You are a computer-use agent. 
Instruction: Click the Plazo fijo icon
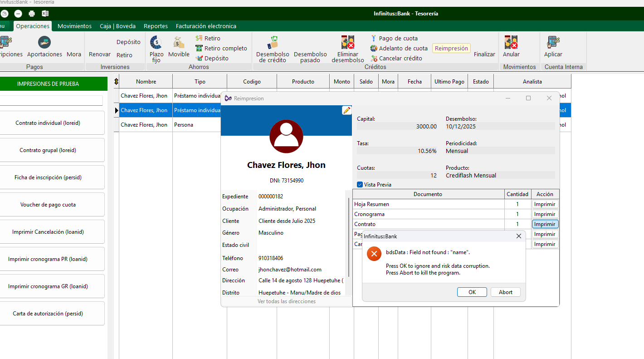[x=156, y=43]
